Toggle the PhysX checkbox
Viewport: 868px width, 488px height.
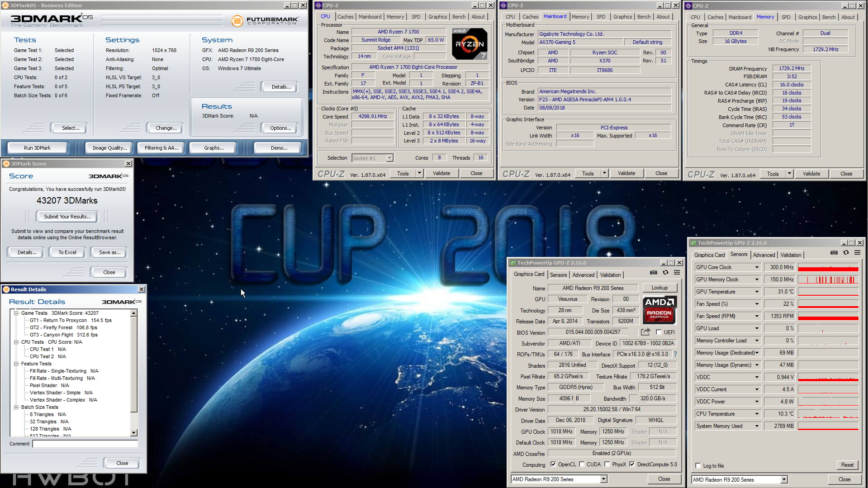[x=607, y=464]
